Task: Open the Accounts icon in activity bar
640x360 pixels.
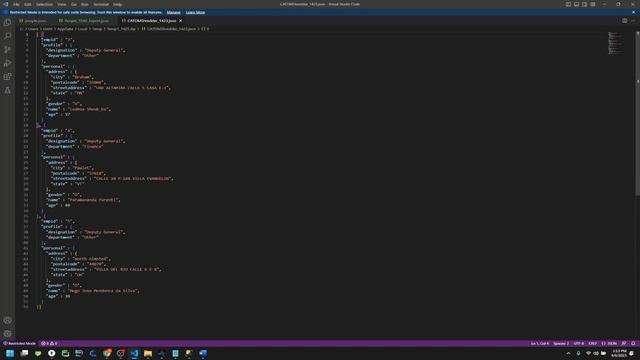Action: click(x=7, y=320)
